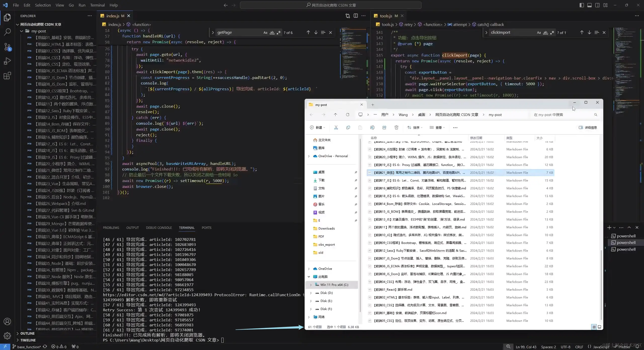Viewport: 644px width, 350px height.
Task: Open Manage gear icon in activity bar
Action: pos(7,336)
